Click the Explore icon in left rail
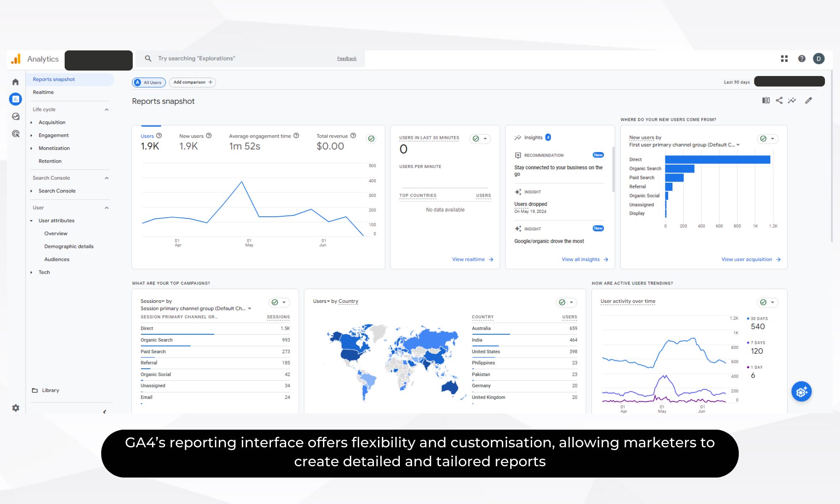The width and height of the screenshot is (840, 504). pyautogui.click(x=16, y=116)
